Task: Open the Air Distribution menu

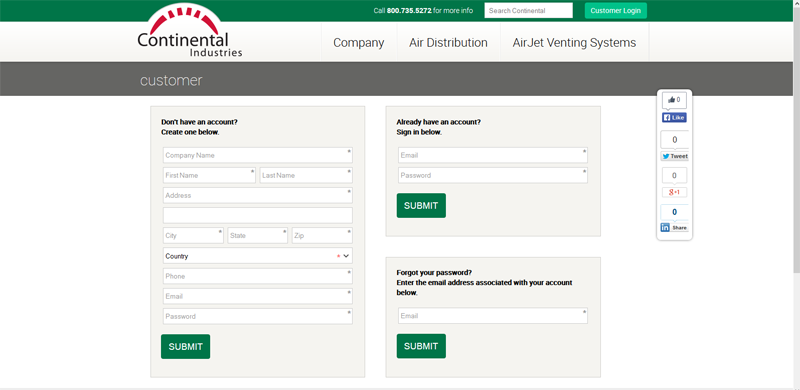Action: tap(448, 43)
